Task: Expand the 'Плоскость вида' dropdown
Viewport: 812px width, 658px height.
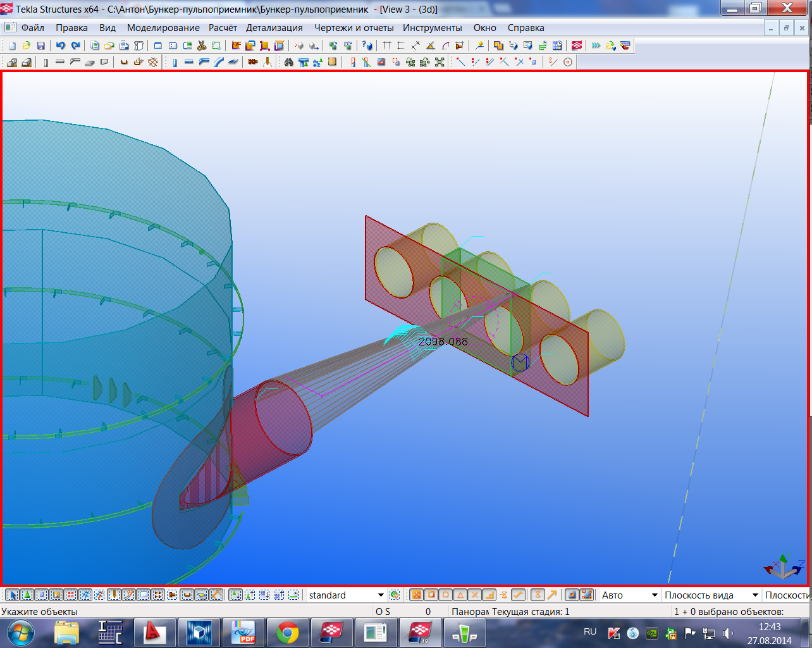Action: click(x=755, y=595)
